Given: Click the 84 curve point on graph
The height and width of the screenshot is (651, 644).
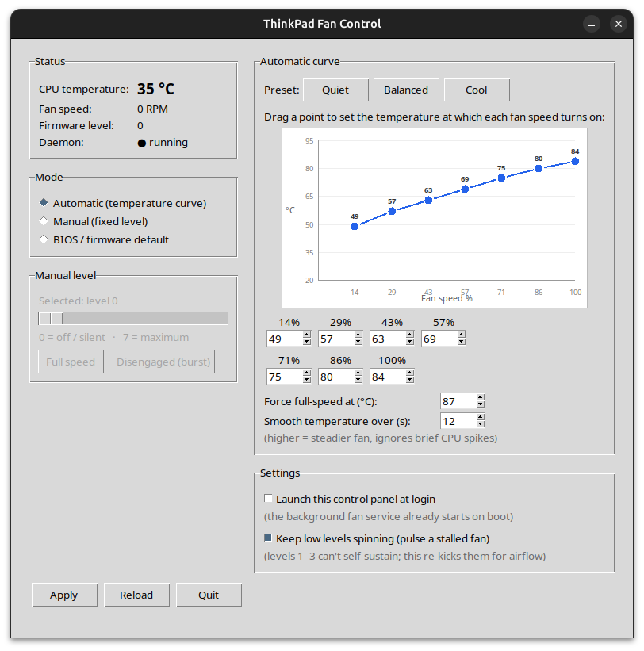Looking at the screenshot, I should coord(575,161).
